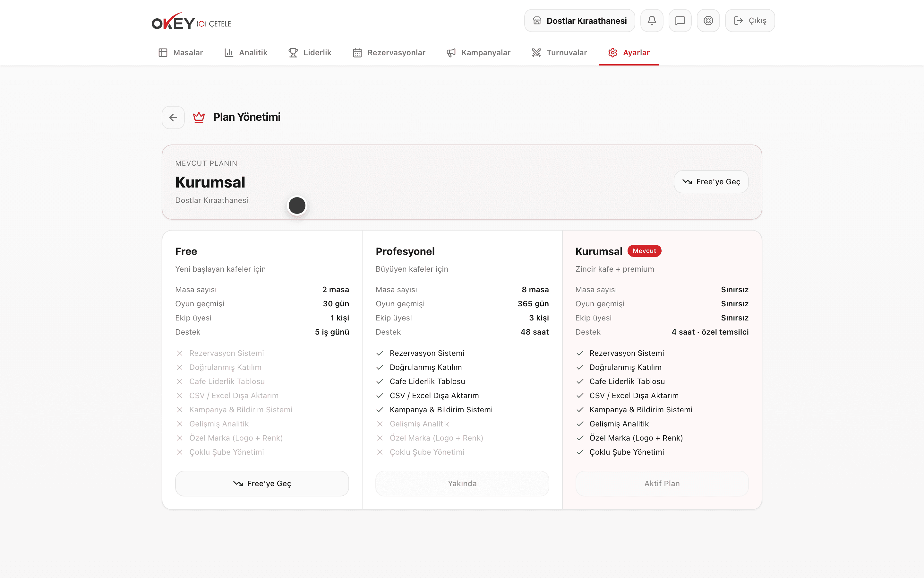
Task: Switch to the Kampanyalar tab
Action: [478, 53]
